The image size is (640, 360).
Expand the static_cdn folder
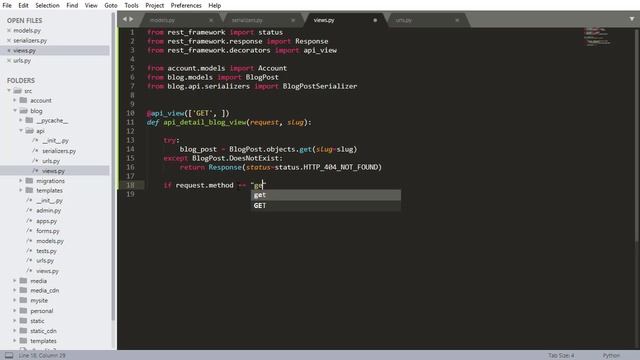(x=15, y=331)
